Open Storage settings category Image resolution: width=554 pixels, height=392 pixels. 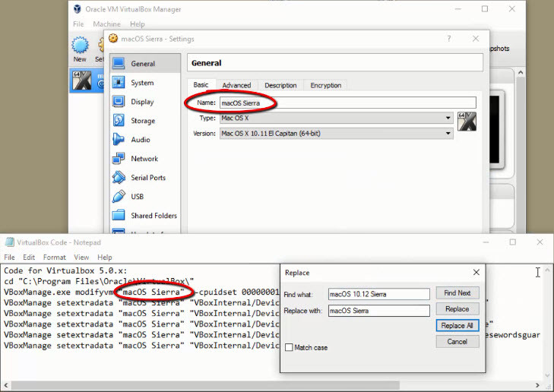coord(145,121)
